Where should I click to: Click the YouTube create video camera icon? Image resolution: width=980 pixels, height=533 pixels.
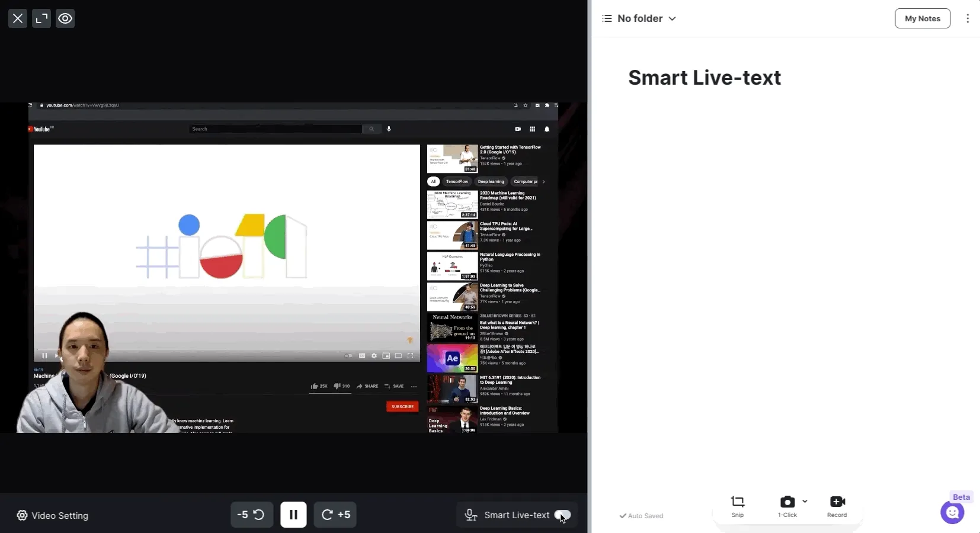(x=518, y=129)
